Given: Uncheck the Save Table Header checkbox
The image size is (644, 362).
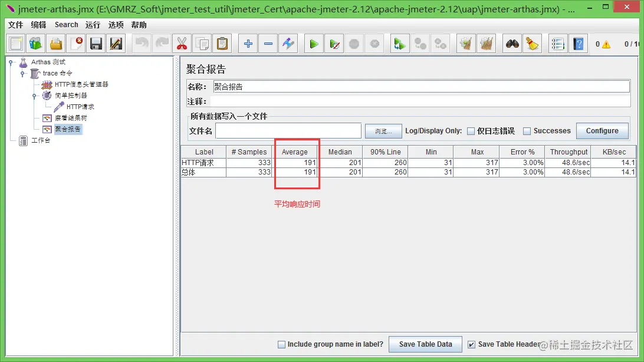Looking at the screenshot, I should (x=472, y=344).
